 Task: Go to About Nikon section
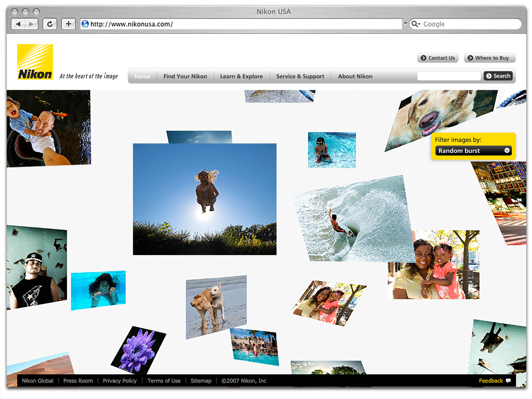[355, 76]
